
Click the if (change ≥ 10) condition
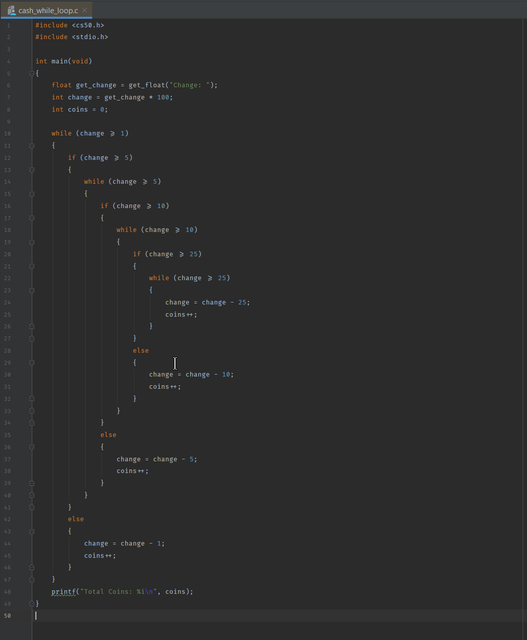click(x=135, y=206)
